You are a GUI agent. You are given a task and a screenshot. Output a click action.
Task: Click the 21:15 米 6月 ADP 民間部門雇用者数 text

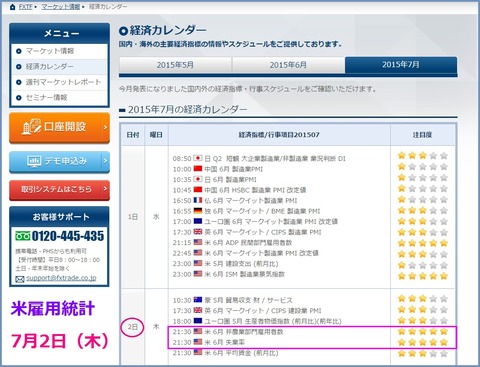pyautogui.click(x=232, y=243)
